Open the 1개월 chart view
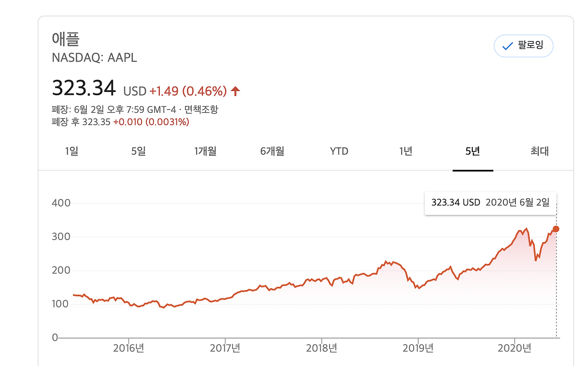Image resolution: width=588 pixels, height=366 pixels. point(205,151)
